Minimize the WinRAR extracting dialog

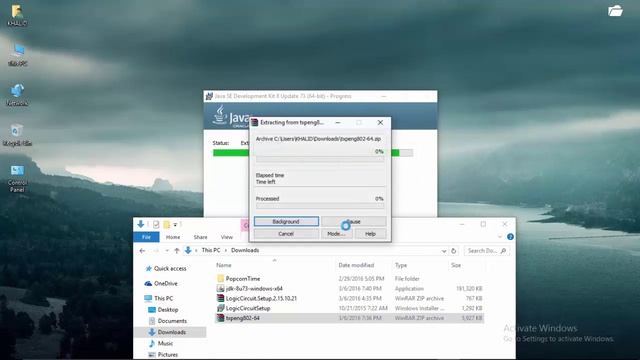[338, 122]
